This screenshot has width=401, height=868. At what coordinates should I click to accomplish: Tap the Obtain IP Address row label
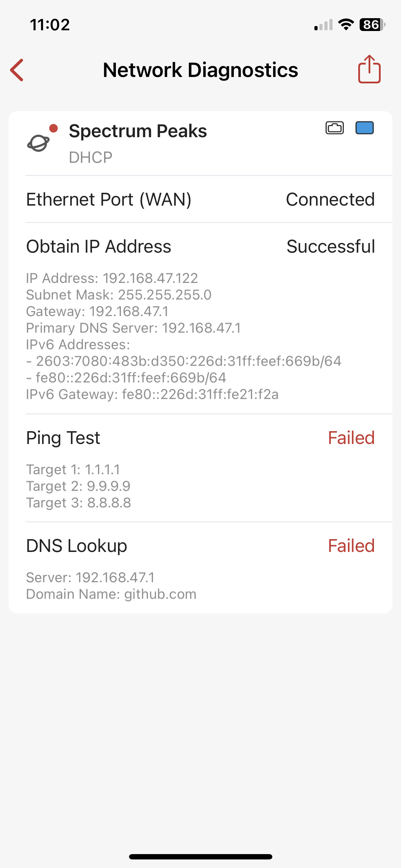tap(99, 247)
